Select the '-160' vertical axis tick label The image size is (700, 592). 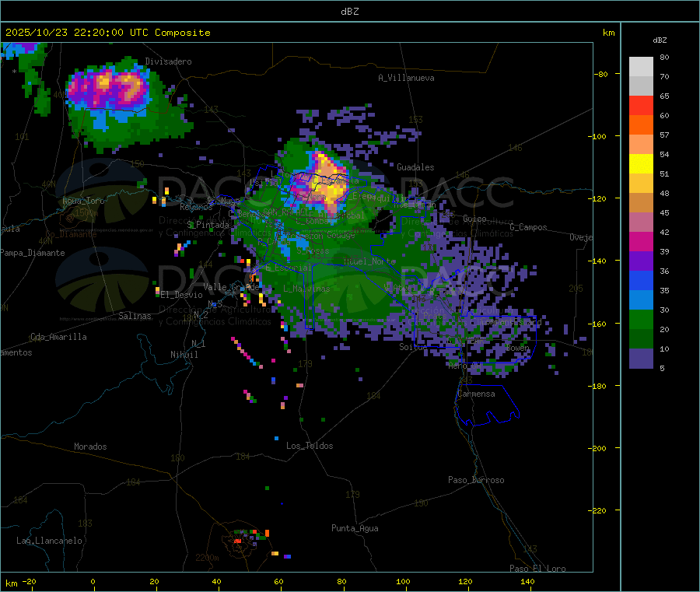599,324
